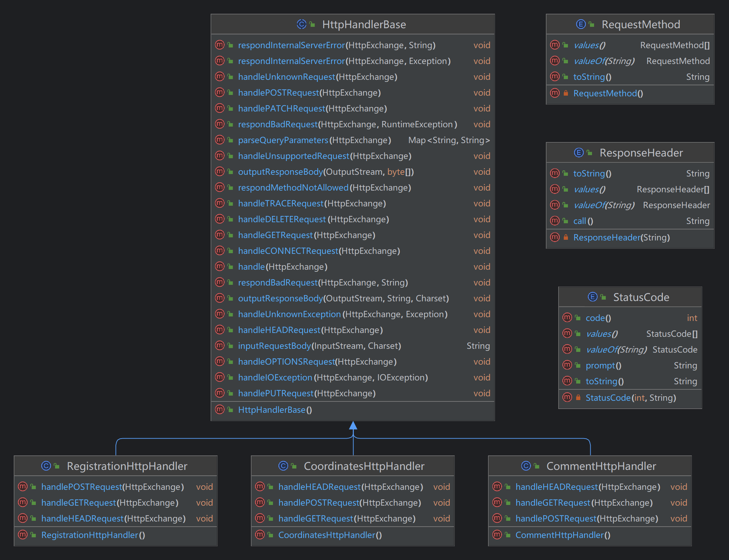Viewport: 729px width, 560px height.
Task: Click method icon of prompt() in StatusCode
Action: pos(567,365)
